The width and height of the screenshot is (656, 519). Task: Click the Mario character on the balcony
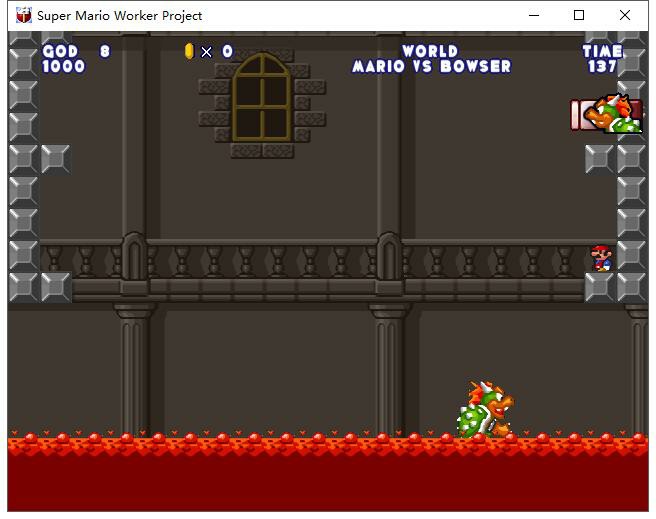pyautogui.click(x=602, y=258)
